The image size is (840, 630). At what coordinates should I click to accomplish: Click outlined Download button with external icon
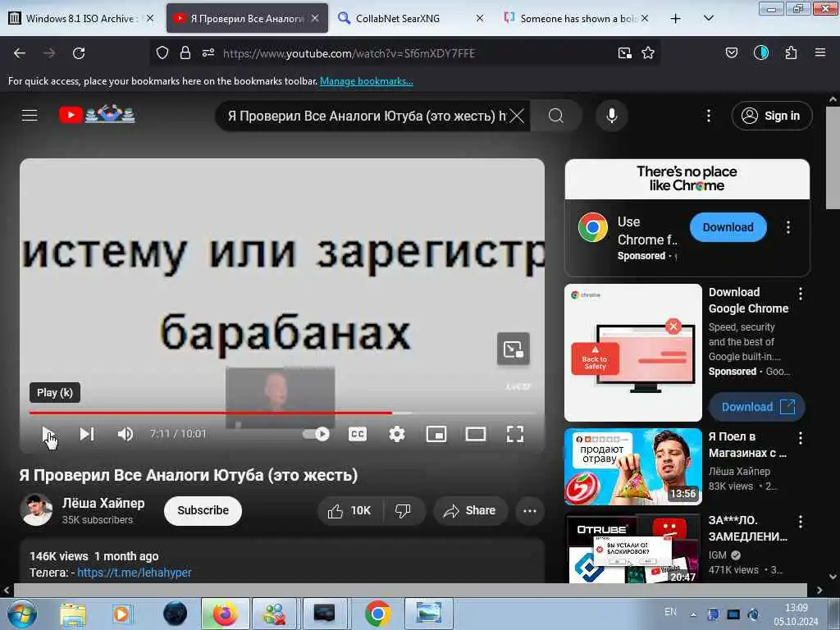click(757, 407)
